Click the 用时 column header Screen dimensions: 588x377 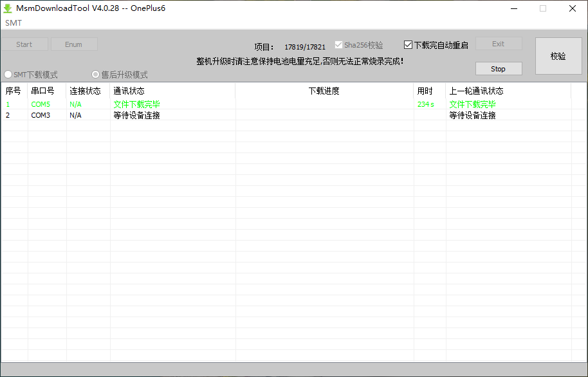click(x=429, y=91)
